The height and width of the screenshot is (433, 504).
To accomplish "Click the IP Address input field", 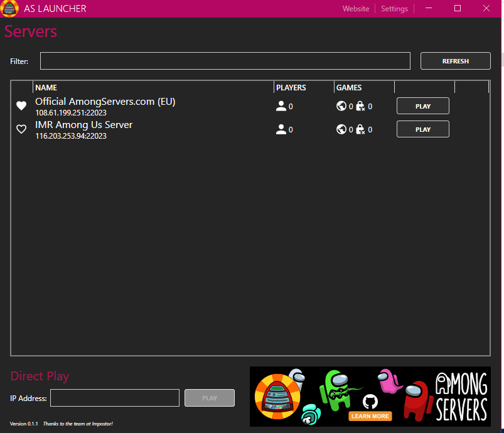I will [x=115, y=398].
